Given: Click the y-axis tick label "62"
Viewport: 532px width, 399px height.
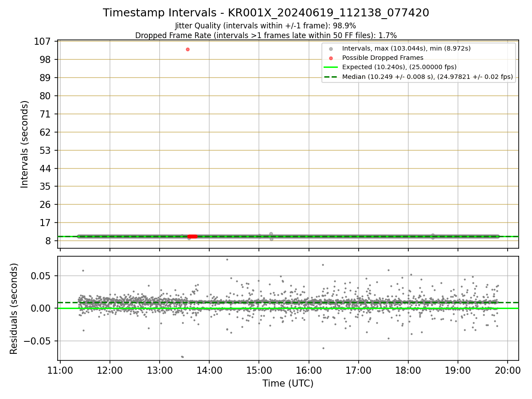Looking at the screenshot, I should pyautogui.click(x=46, y=132).
